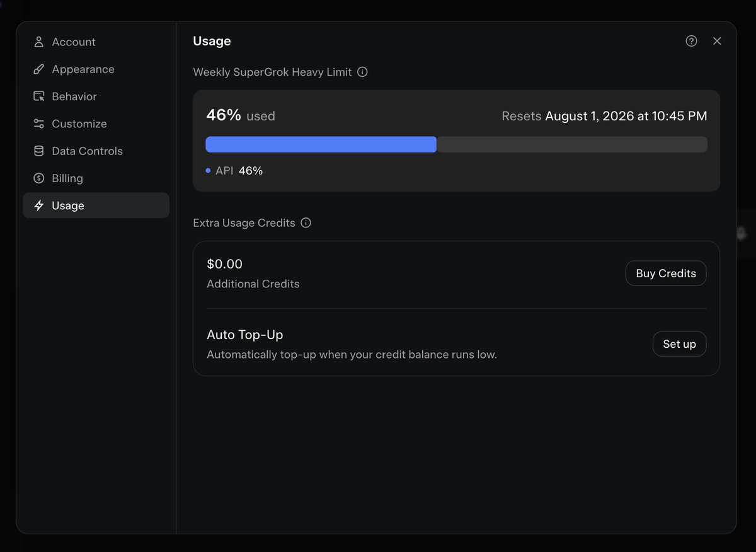Click the 'Auto Top-Up' heading

point(245,335)
